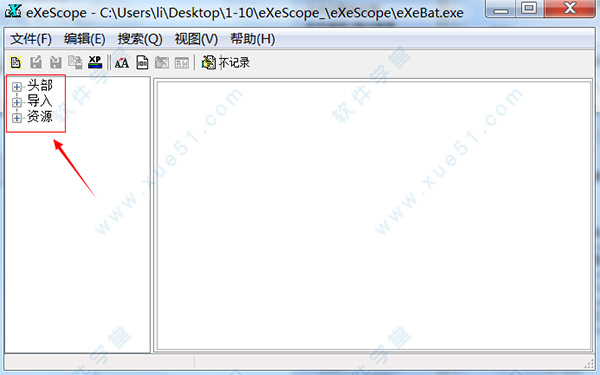Expand the 头部 tree node
This screenshot has width=600, height=375.
click(16, 87)
